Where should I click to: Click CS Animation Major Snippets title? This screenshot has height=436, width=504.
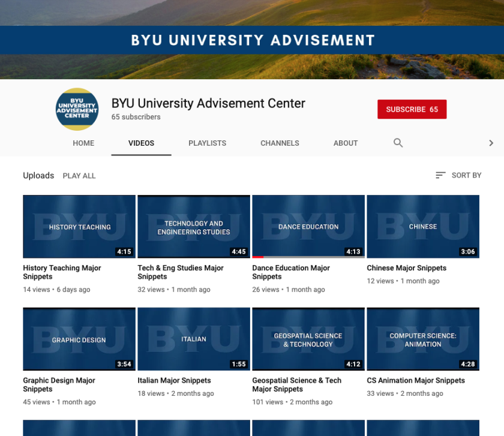pyautogui.click(x=416, y=380)
